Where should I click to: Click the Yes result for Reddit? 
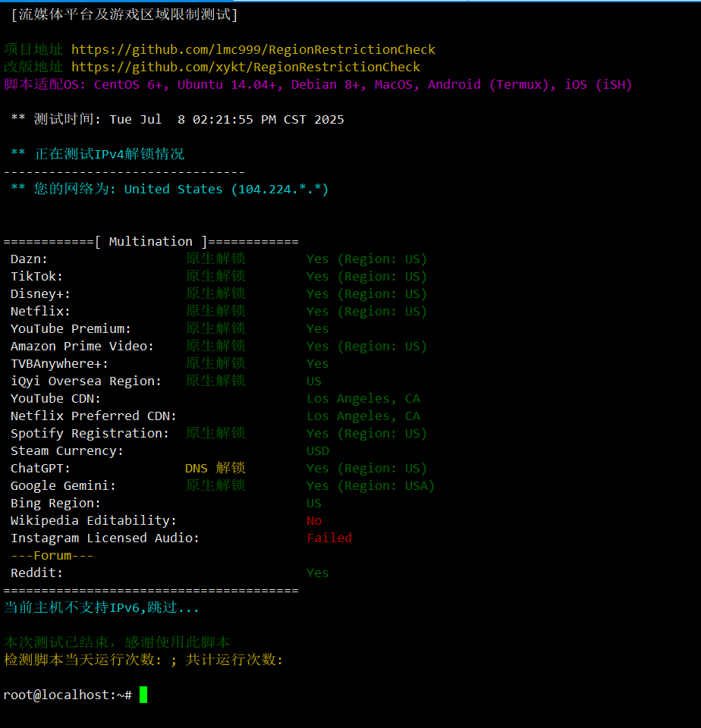pyautogui.click(x=318, y=573)
